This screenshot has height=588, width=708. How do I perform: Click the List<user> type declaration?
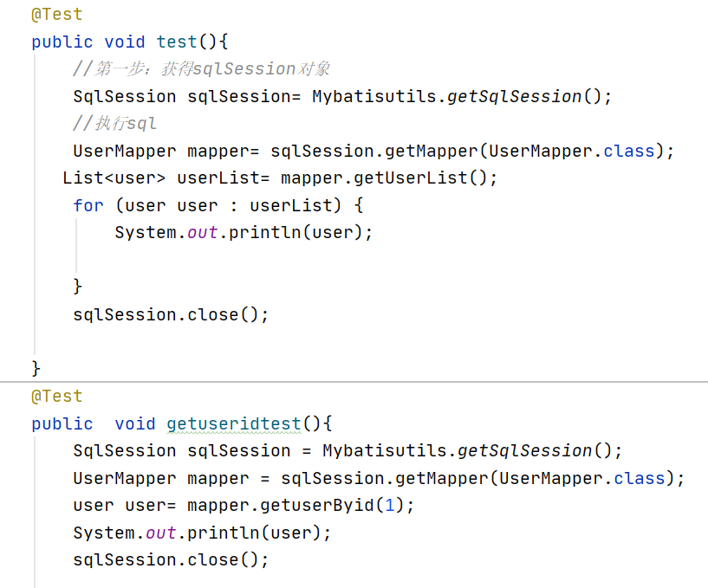coord(114,178)
